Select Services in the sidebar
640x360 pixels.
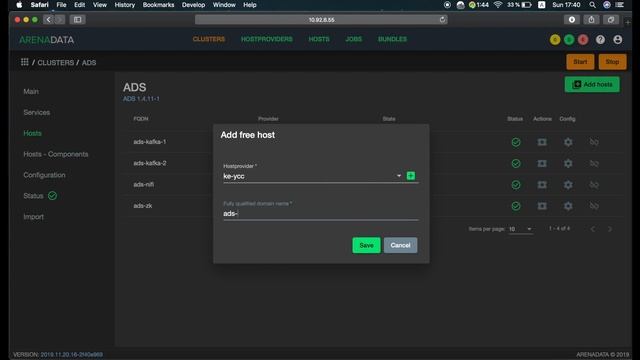37,112
